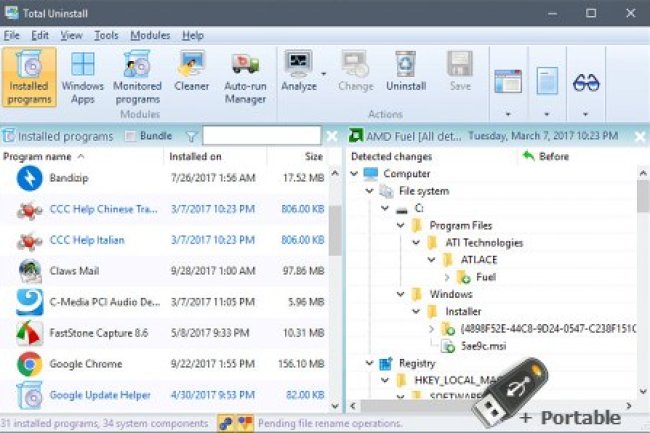
Task: Click the Uninstall action icon
Action: coord(405,71)
